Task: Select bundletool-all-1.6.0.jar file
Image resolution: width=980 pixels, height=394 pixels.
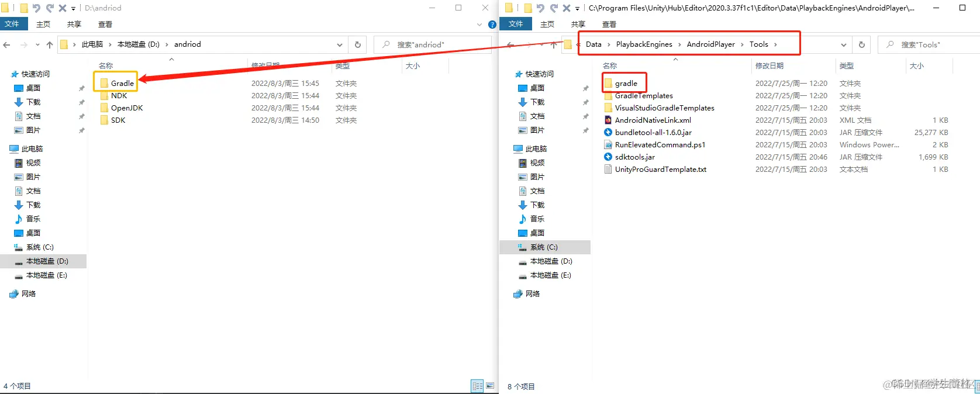Action: tap(653, 132)
